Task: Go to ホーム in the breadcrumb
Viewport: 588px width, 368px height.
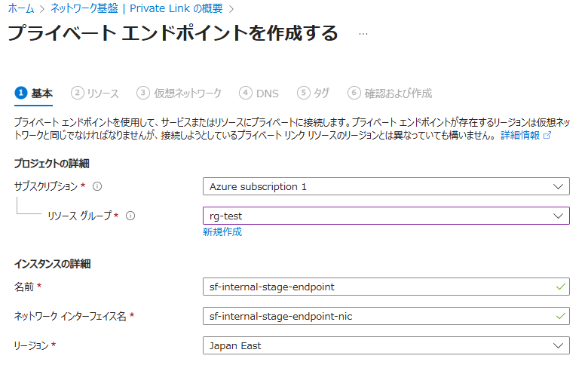Action: (x=20, y=9)
